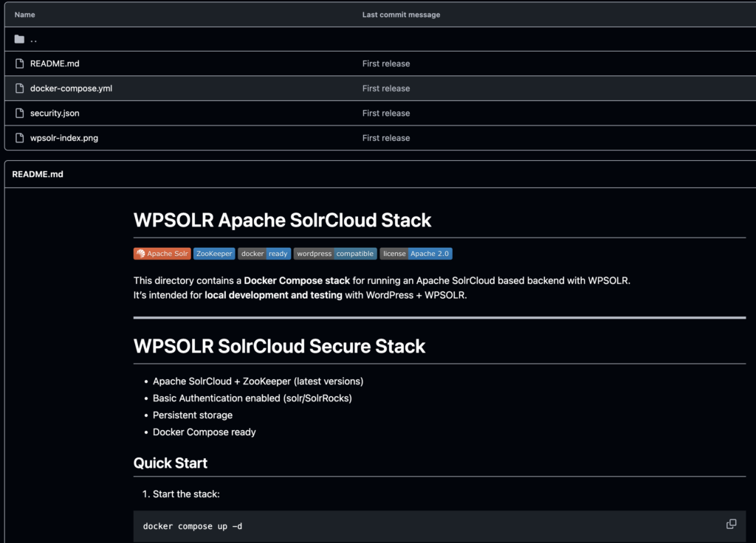Open First release commit for docker-compose.yml

(x=385, y=89)
